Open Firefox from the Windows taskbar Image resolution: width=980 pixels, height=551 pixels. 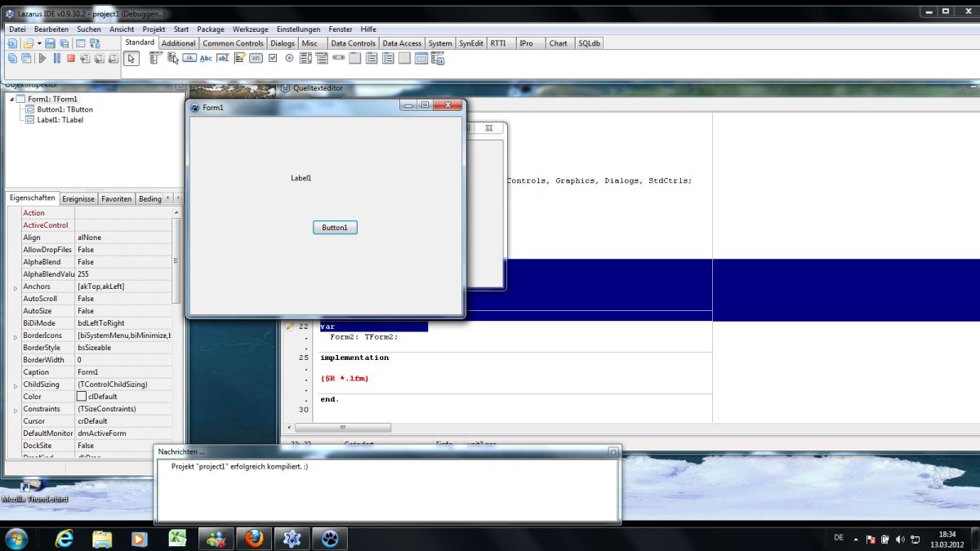(253, 539)
